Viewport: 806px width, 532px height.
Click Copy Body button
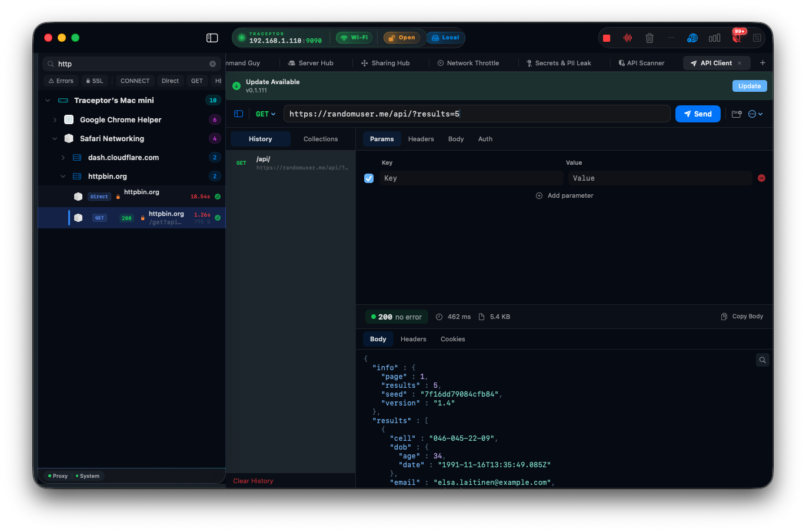pyautogui.click(x=742, y=317)
